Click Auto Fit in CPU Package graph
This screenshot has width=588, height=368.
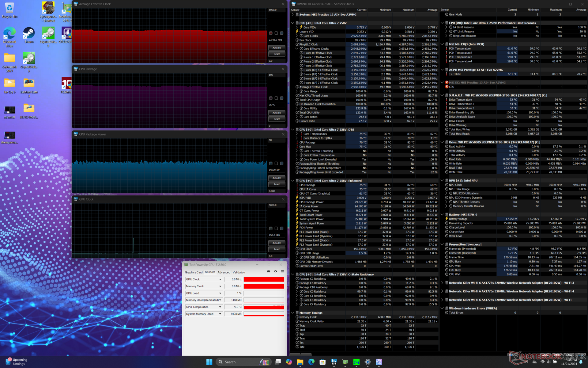click(277, 113)
